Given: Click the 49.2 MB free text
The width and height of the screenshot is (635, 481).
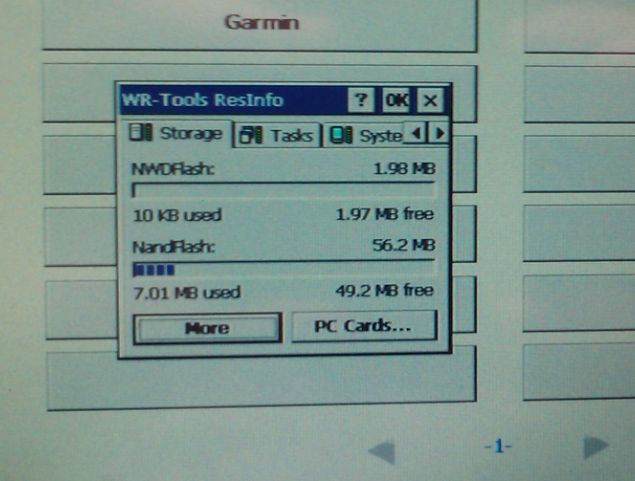Looking at the screenshot, I should tap(384, 291).
